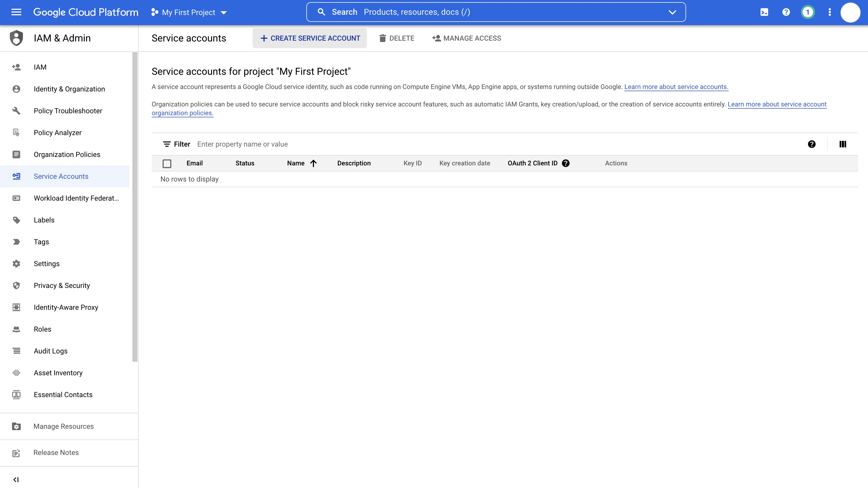868x488 pixels.
Task: Go to Roles in the sidebar
Action: click(43, 329)
